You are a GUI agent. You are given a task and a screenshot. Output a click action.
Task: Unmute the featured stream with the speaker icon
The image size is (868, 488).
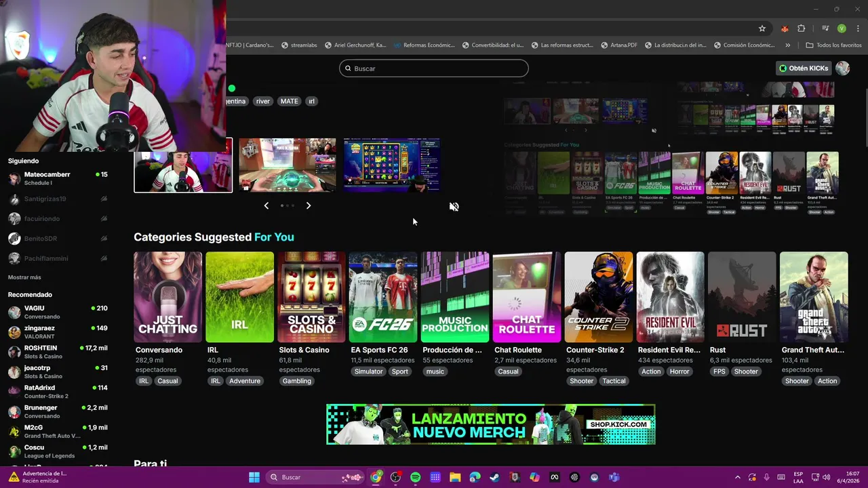(454, 207)
